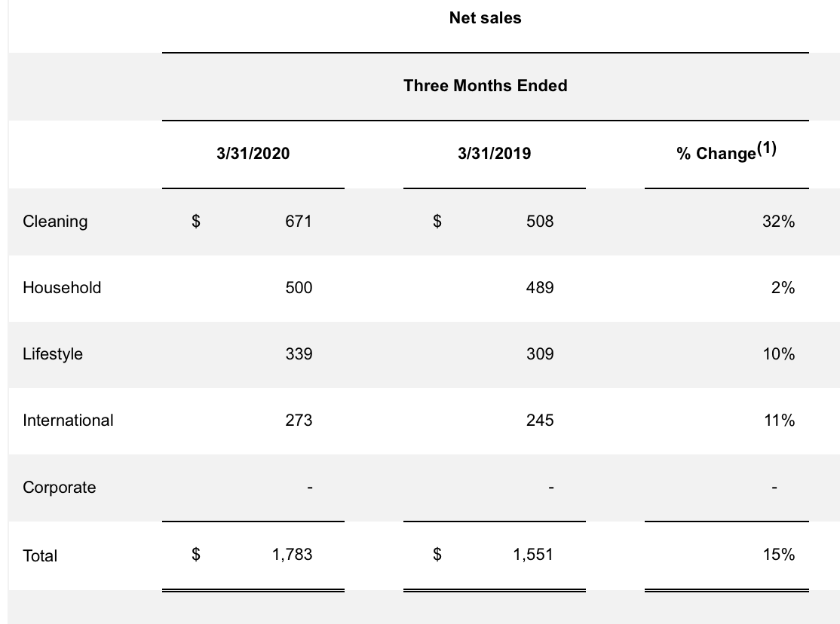Image resolution: width=840 pixels, height=624 pixels.
Task: Click the Net sales table title
Action: (x=485, y=18)
